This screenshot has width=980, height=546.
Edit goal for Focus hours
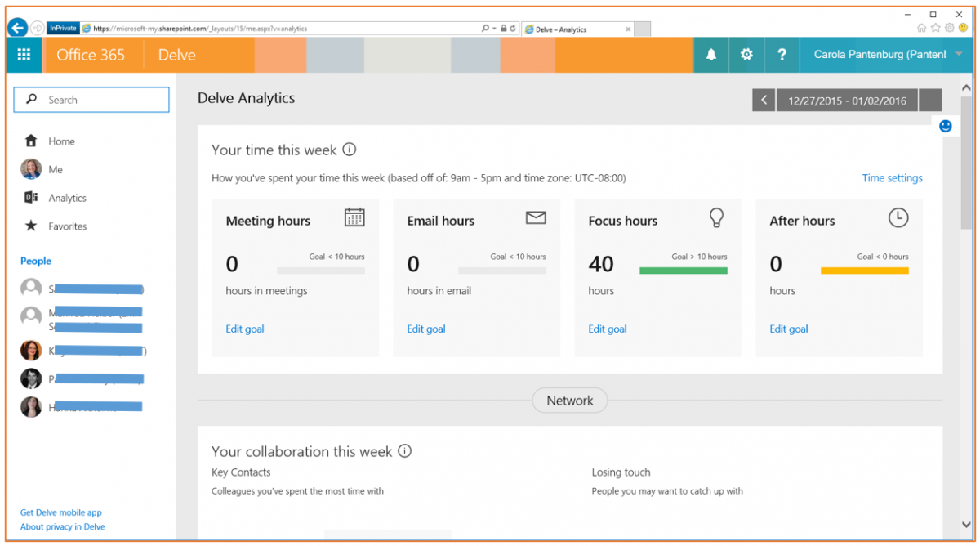click(x=608, y=329)
